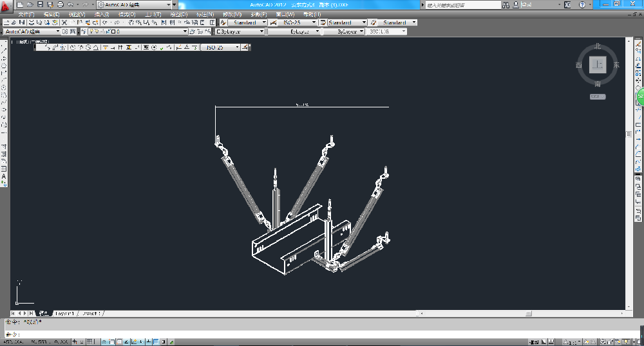Click the ViewCube top face

pyautogui.click(x=598, y=65)
